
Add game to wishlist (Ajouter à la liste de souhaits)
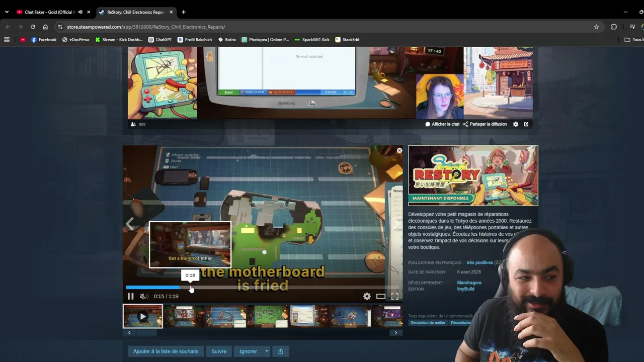coord(166,351)
